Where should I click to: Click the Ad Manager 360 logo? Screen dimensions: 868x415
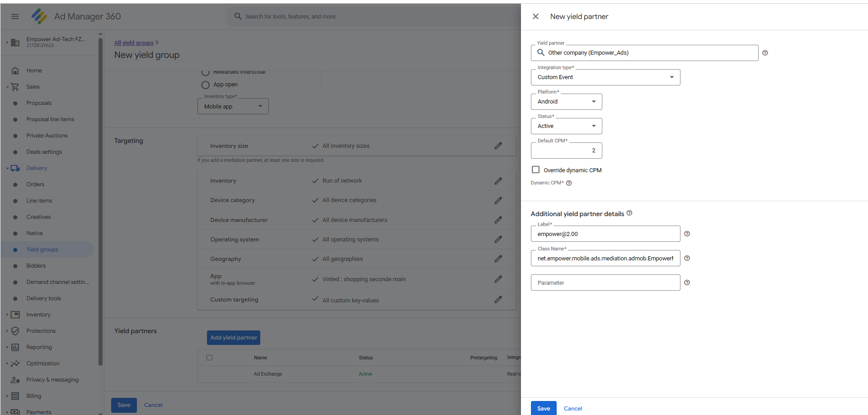click(39, 16)
